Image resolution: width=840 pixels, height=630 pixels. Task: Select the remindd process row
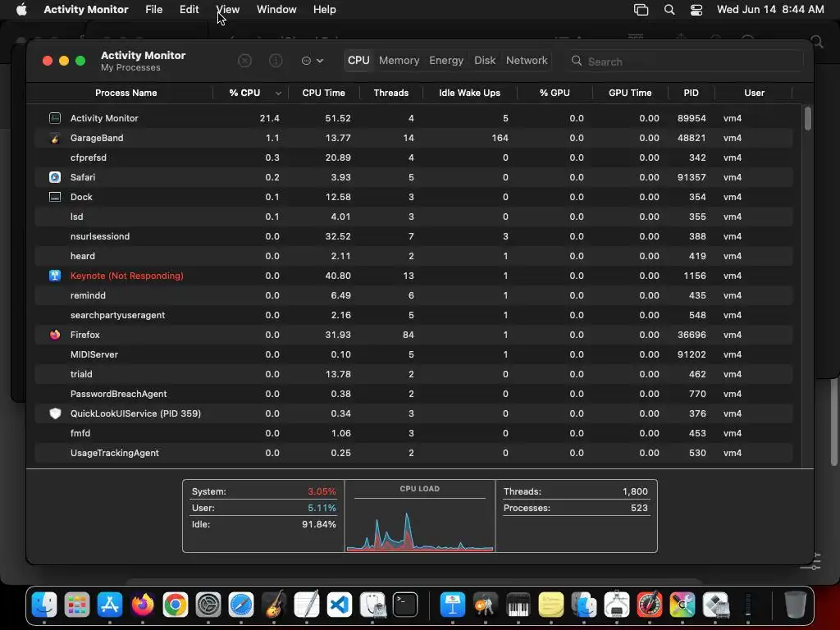click(413, 295)
